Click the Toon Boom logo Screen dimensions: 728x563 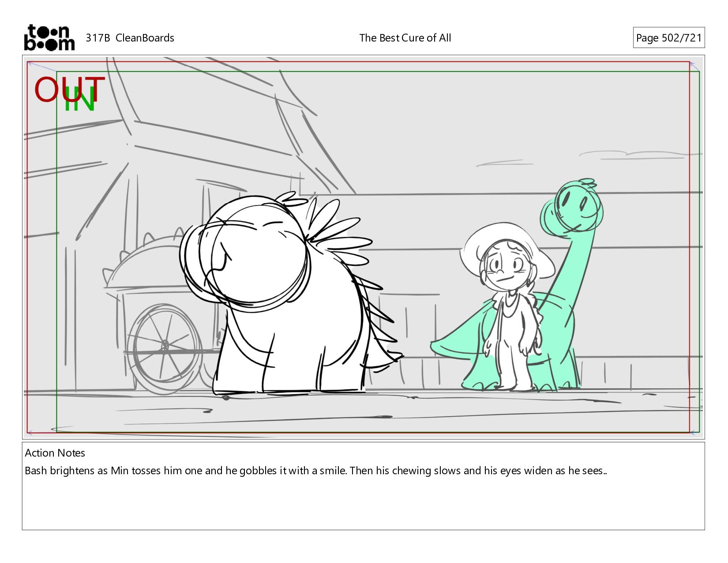pos(49,38)
